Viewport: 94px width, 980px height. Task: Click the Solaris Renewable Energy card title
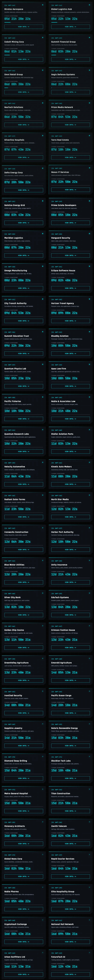point(64,728)
